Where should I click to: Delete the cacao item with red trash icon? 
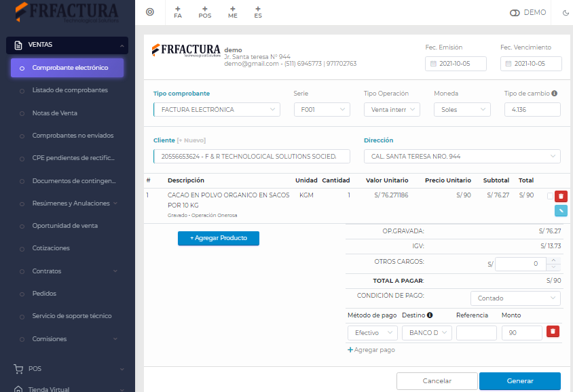(x=561, y=197)
